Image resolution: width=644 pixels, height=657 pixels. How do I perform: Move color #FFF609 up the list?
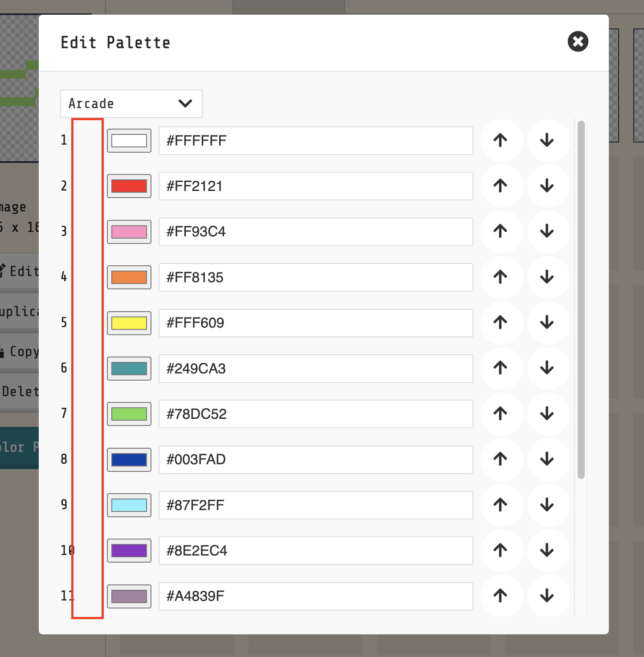pyautogui.click(x=501, y=323)
